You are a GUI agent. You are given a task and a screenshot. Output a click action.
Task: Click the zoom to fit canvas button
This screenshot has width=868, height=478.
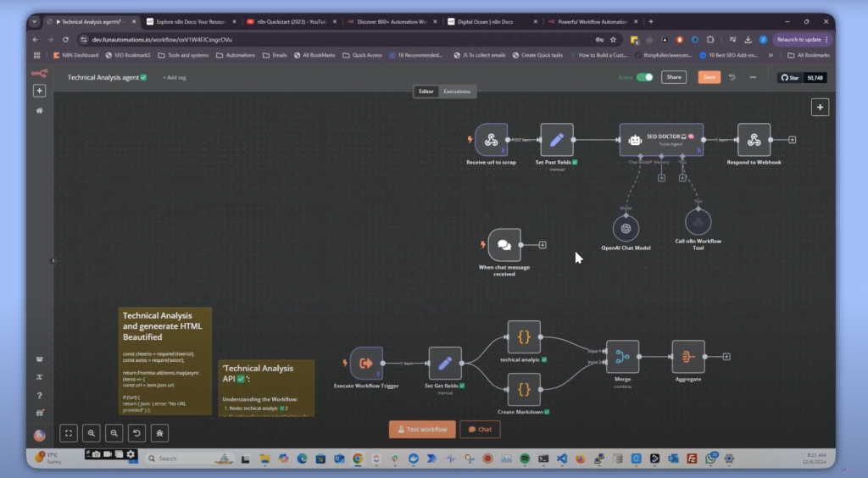point(69,432)
